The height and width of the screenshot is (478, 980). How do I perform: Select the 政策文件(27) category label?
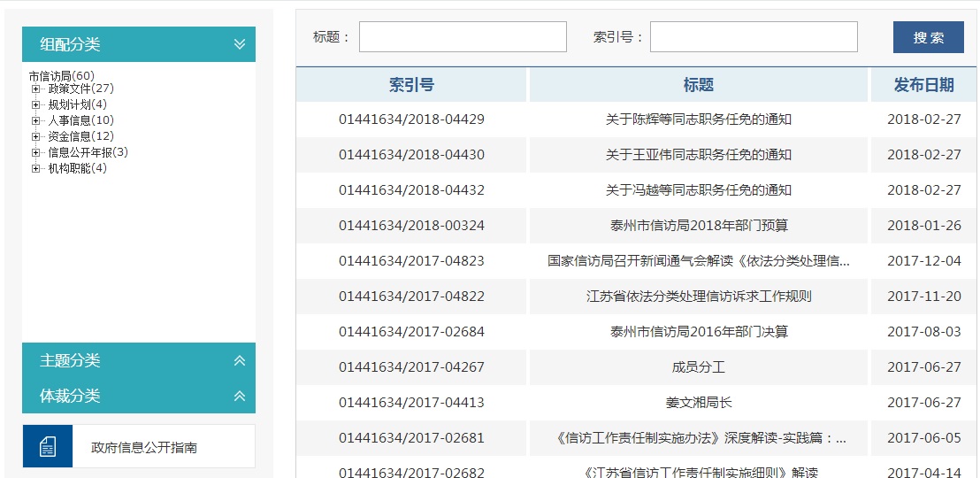coord(80,89)
